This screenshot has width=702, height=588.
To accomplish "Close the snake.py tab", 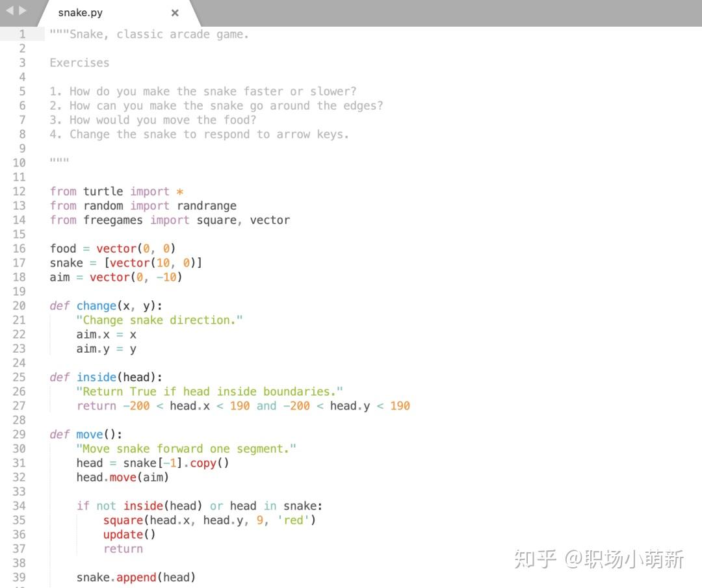I will 174,12.
